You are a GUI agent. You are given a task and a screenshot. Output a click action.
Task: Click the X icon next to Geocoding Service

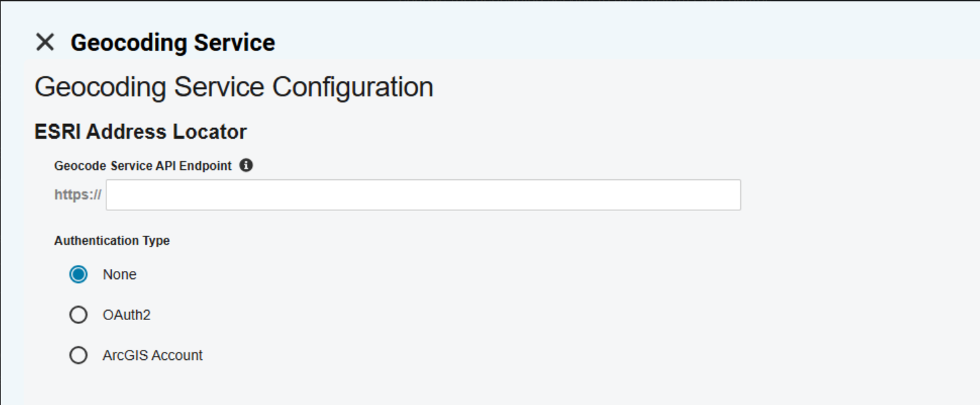pos(45,42)
